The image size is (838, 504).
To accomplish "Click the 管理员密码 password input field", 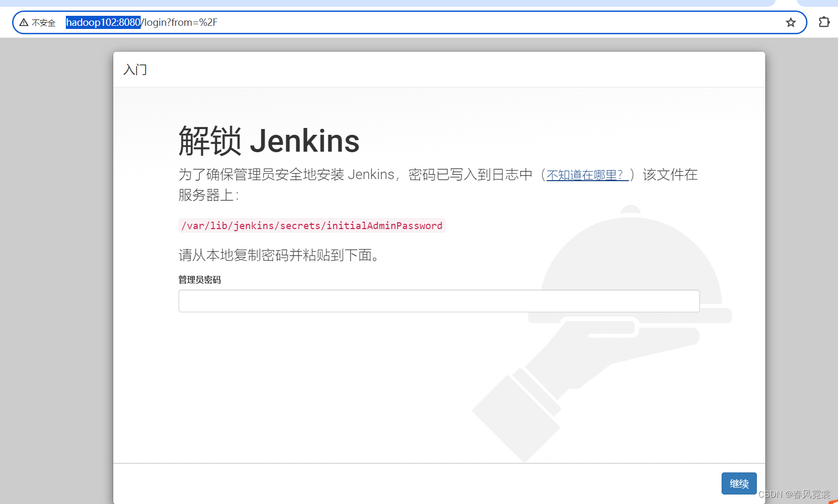I will (x=439, y=301).
